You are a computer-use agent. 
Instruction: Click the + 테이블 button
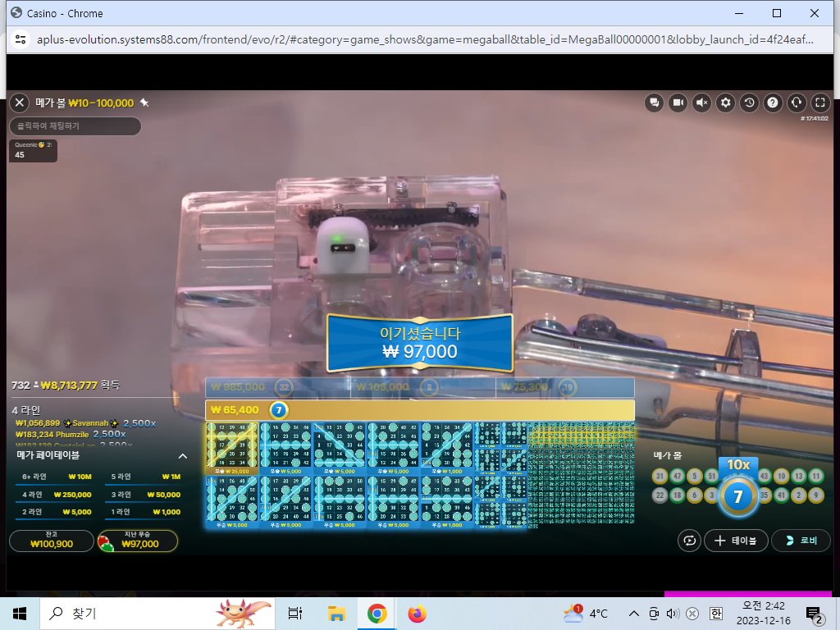pos(736,541)
